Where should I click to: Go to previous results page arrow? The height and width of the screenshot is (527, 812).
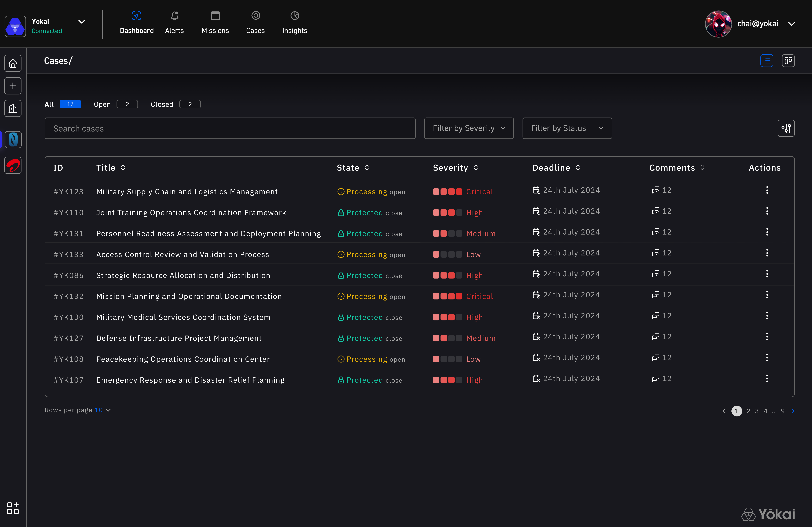coord(724,411)
